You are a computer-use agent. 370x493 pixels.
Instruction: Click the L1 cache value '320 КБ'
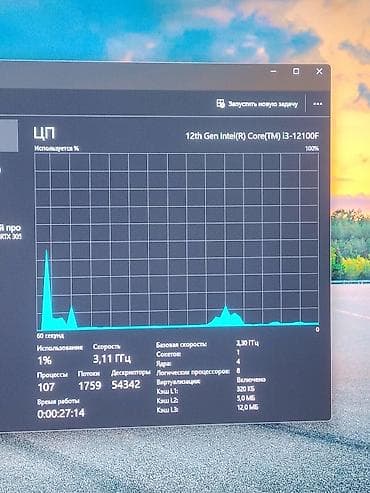point(245,389)
